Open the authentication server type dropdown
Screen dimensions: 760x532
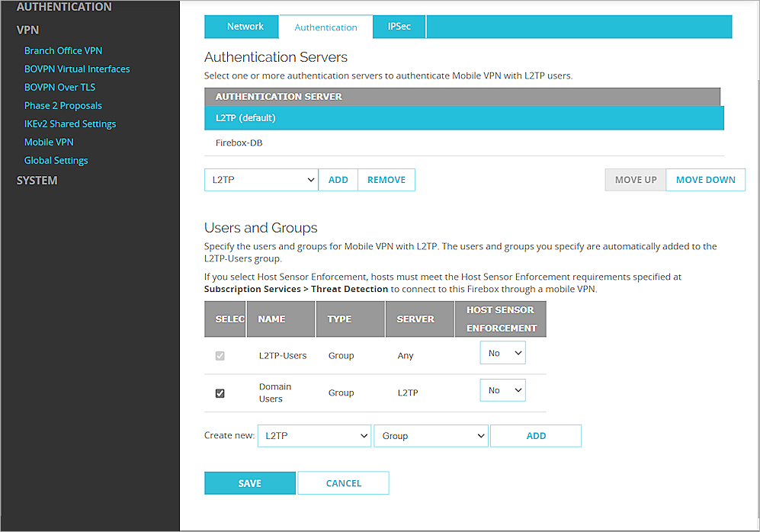click(x=261, y=179)
